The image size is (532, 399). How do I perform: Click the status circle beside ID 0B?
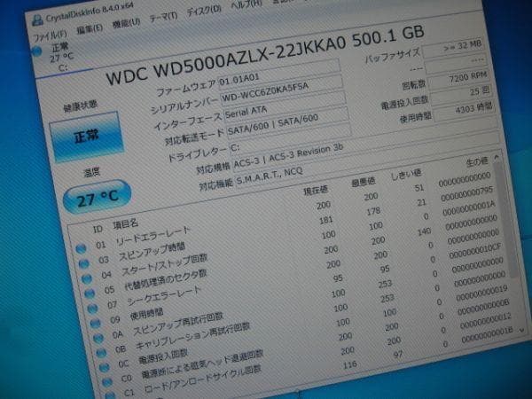pyautogui.click(x=101, y=353)
